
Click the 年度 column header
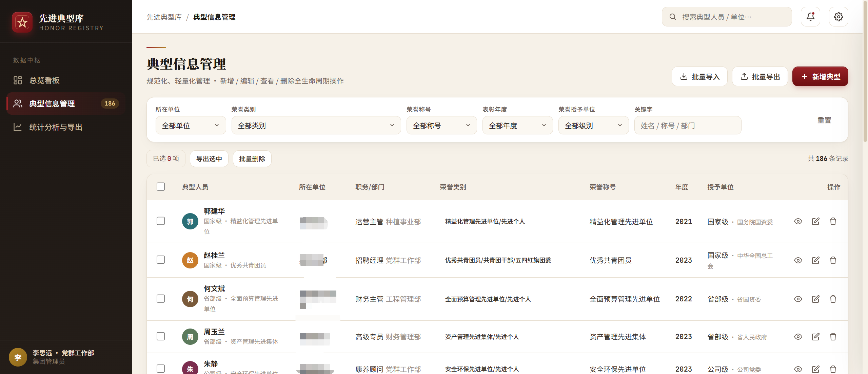682,187
